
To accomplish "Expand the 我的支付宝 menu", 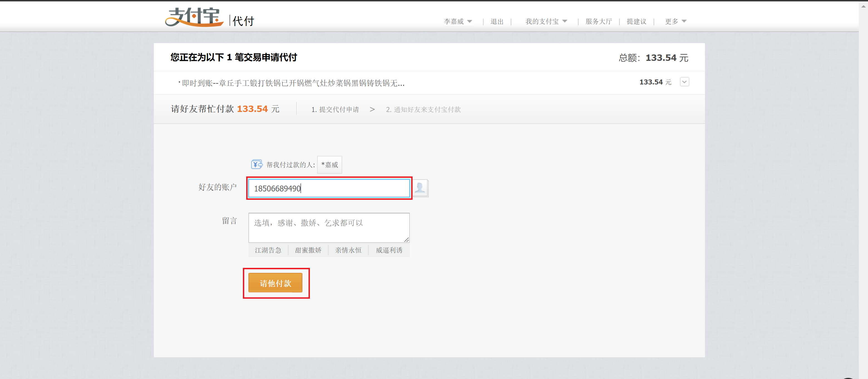I will tap(546, 22).
